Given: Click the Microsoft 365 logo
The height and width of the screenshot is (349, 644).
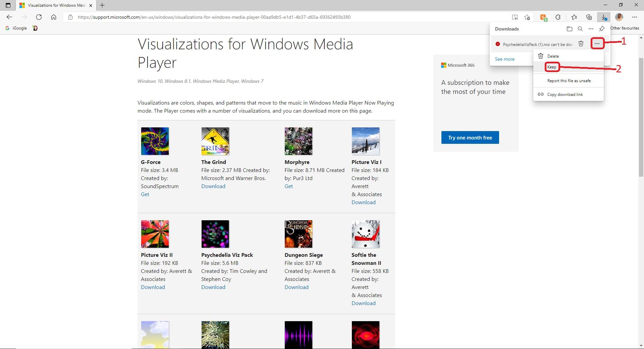Looking at the screenshot, I should pos(458,65).
